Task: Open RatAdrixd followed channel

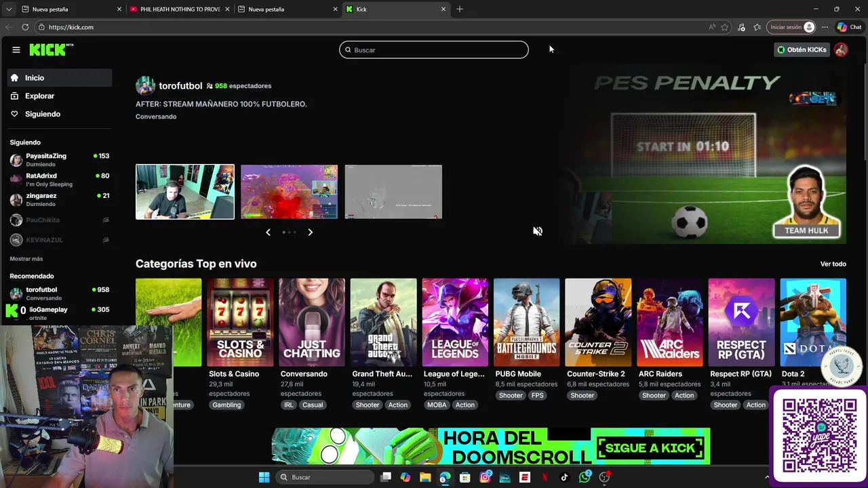Action: (60, 180)
